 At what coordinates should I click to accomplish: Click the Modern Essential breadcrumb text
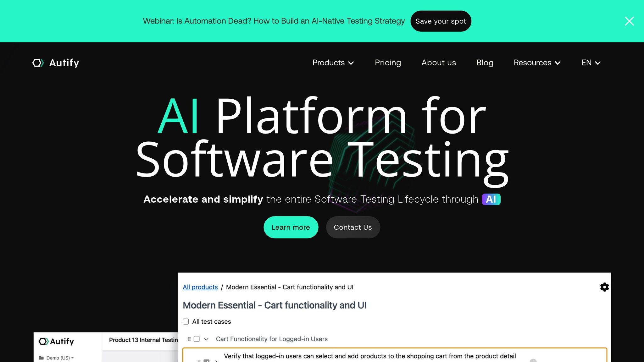click(290, 287)
